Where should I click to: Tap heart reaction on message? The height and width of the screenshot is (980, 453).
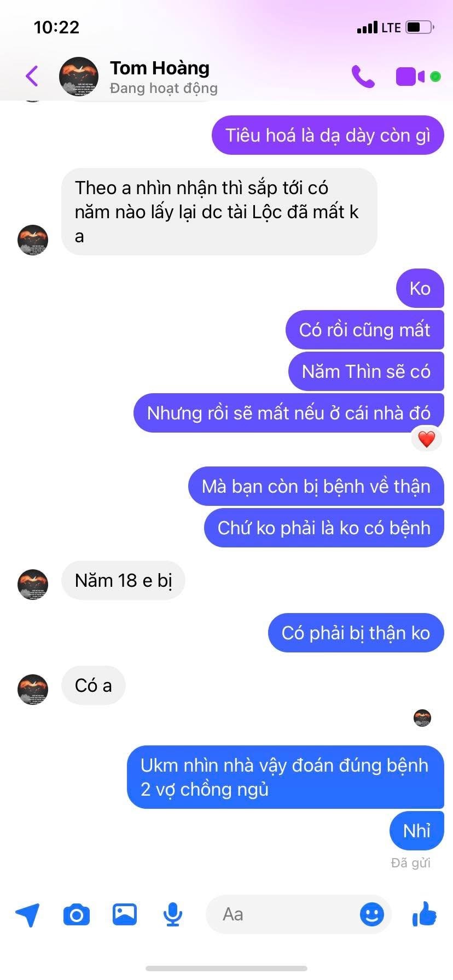click(x=427, y=439)
